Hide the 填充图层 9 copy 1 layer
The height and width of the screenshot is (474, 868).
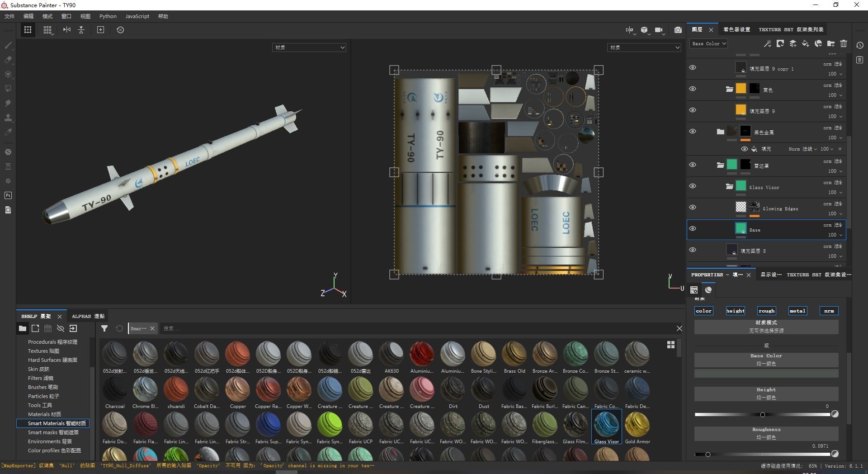click(693, 68)
